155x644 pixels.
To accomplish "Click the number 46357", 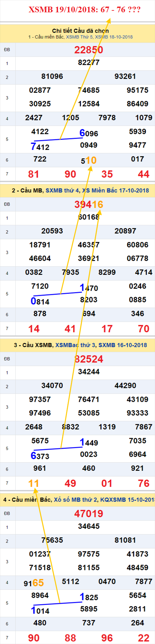I will (89, 245).
